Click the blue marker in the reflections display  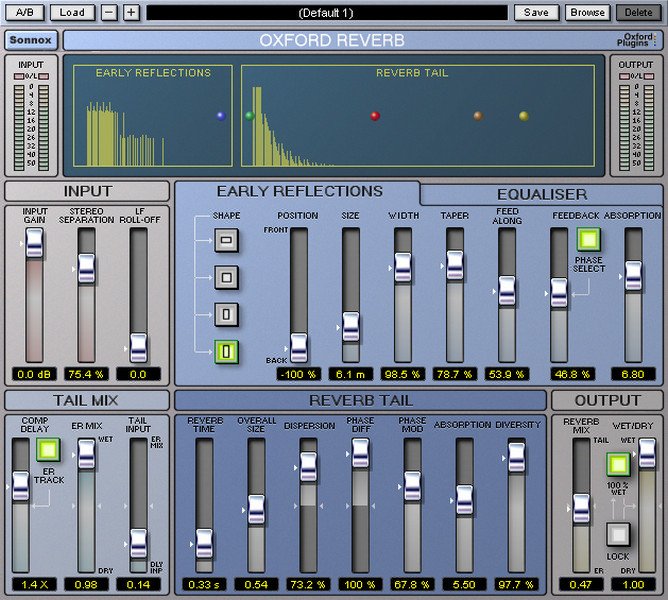point(222,116)
